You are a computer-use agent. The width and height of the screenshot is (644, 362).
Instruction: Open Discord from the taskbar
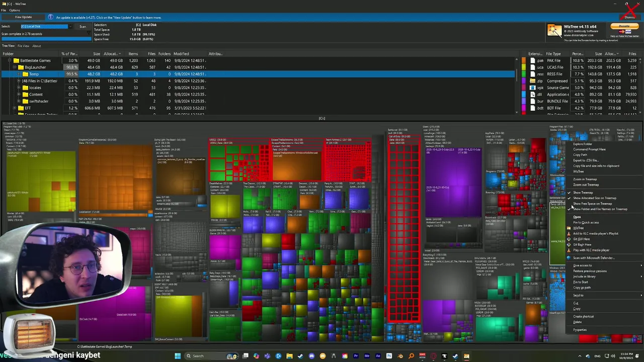coord(311,356)
